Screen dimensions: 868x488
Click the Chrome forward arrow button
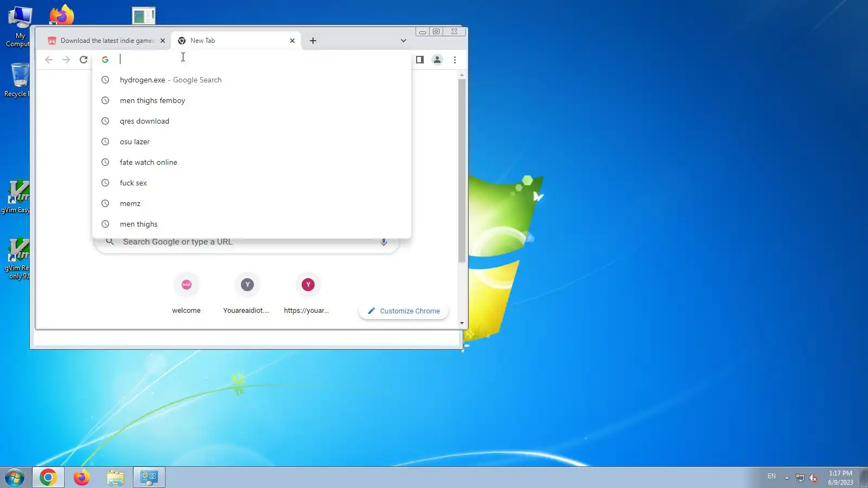click(x=66, y=60)
